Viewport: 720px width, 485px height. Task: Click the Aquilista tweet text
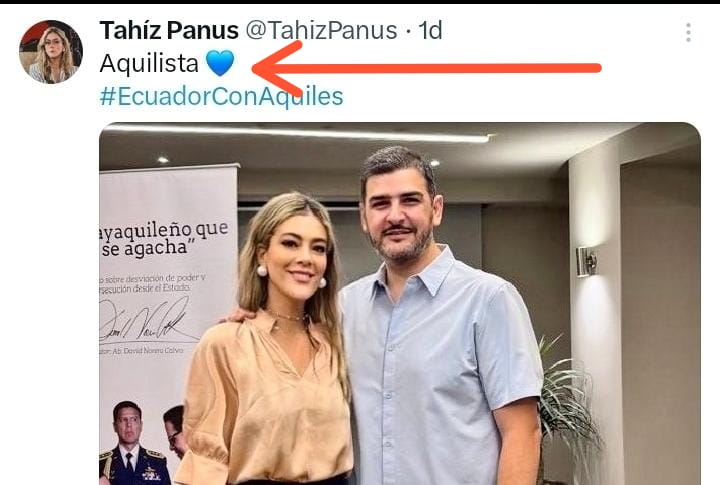(149, 63)
